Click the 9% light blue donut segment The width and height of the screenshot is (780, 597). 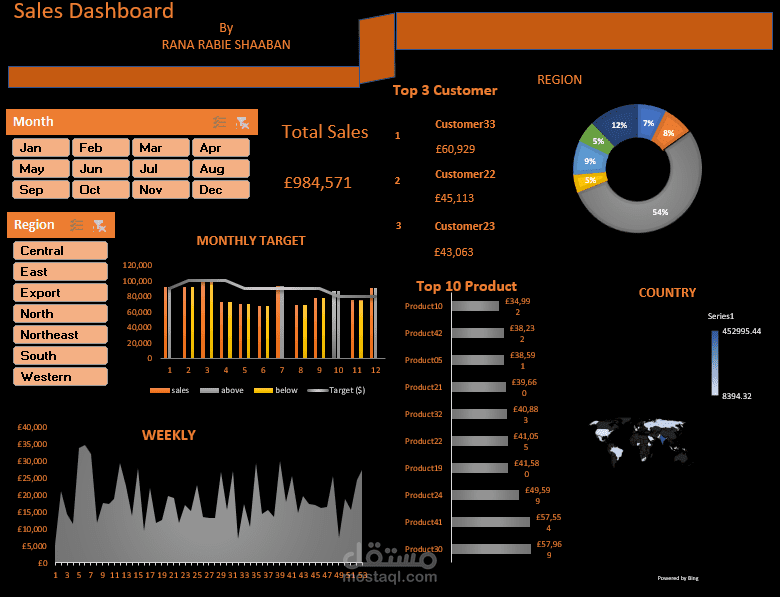[x=589, y=161]
